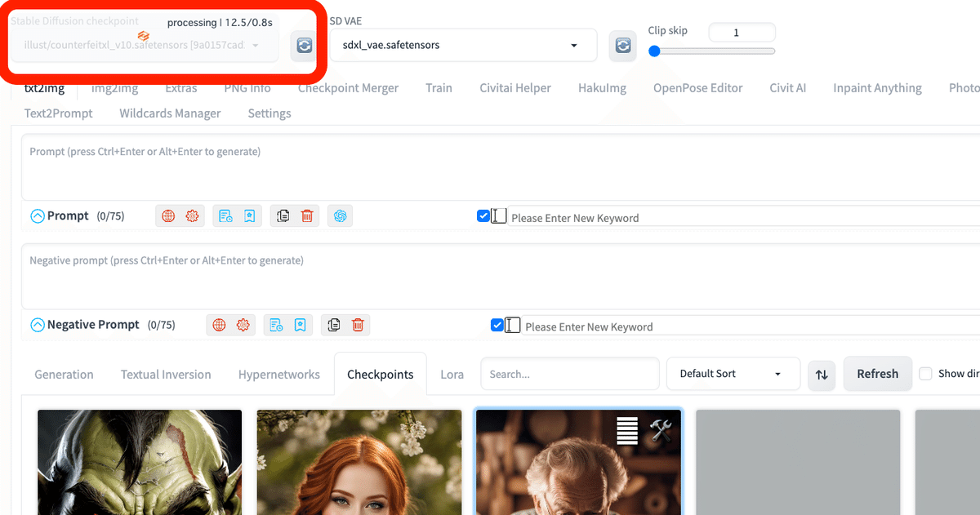Screen dimensions: 980x515
Task: Switch to the Lora sub-tab
Action: (452, 375)
